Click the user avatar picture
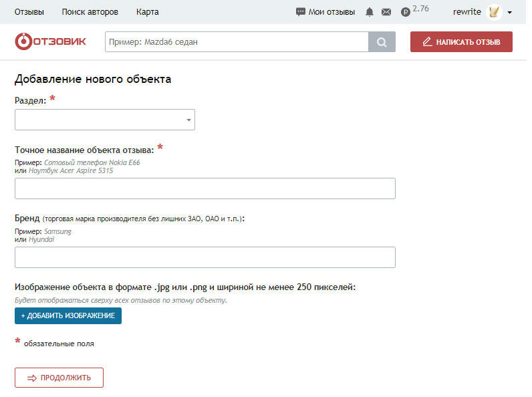The width and height of the screenshot is (532, 397). [495, 12]
